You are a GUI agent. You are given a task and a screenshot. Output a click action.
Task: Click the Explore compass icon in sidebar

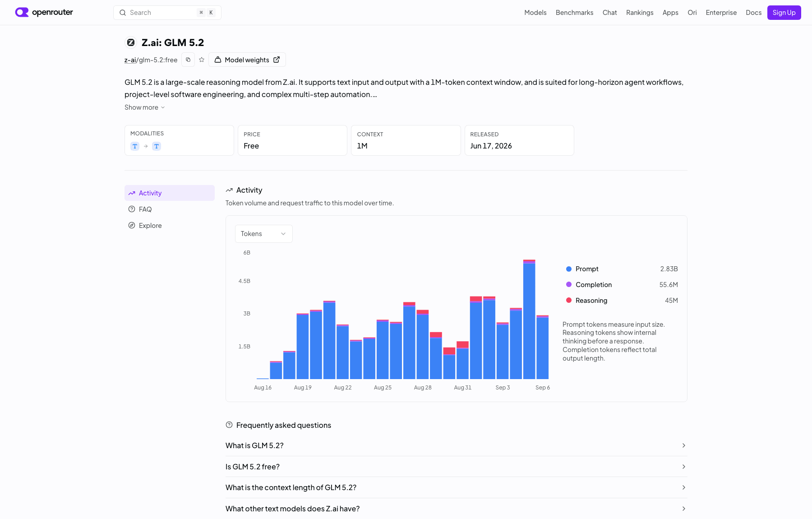point(132,226)
